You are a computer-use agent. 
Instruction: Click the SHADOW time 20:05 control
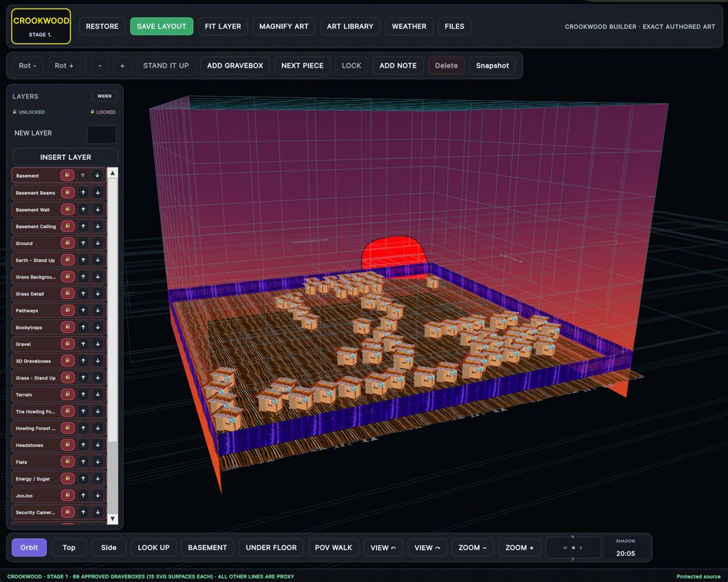click(626, 549)
